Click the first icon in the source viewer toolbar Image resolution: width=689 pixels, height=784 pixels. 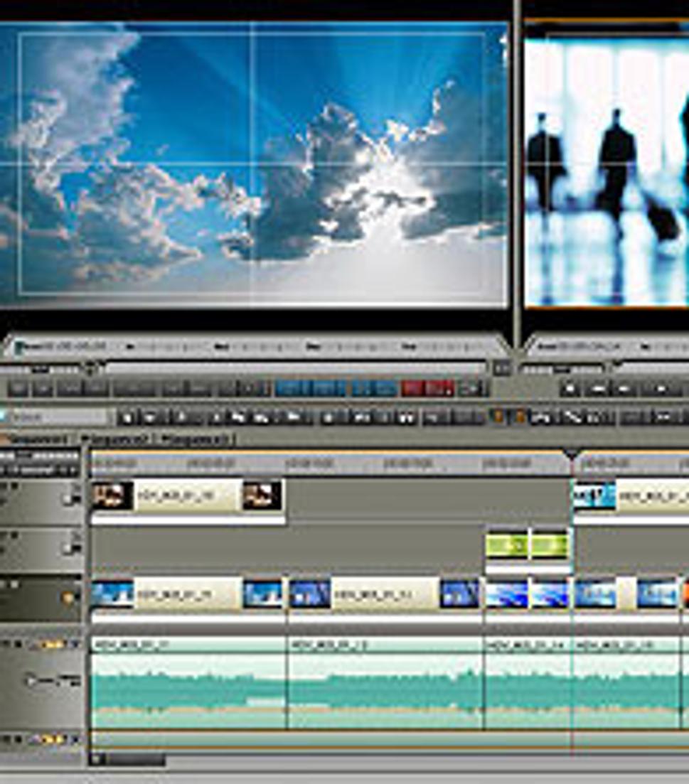tap(18, 389)
